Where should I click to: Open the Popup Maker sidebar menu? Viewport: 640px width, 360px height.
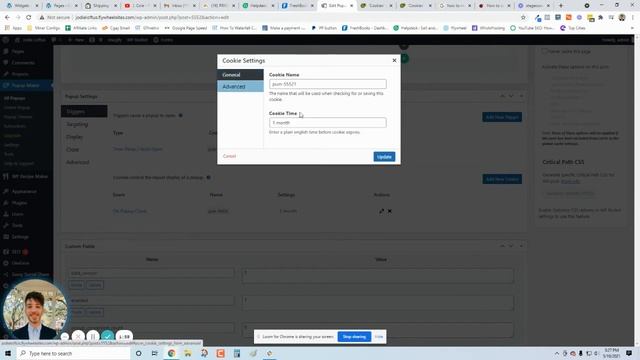pos(26,85)
